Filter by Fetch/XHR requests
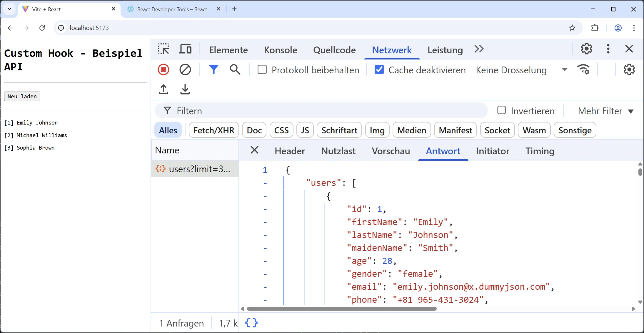This screenshot has width=644, height=333. (x=214, y=130)
